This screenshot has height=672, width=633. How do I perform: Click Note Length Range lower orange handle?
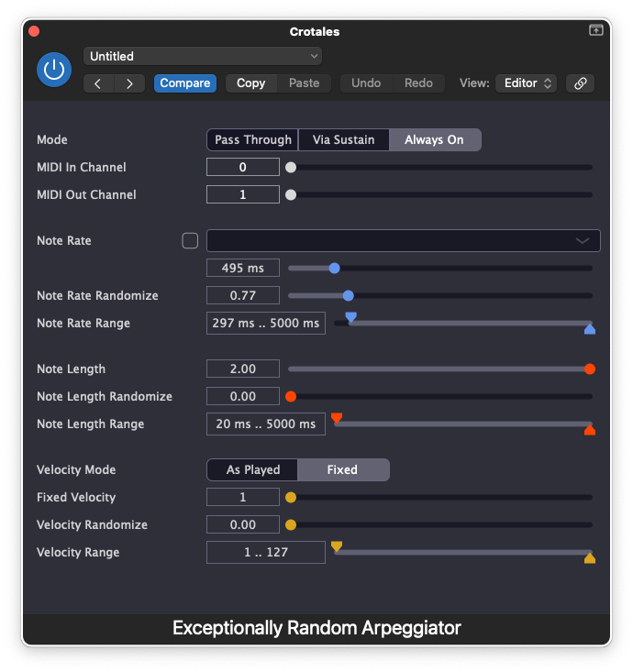tap(337, 418)
